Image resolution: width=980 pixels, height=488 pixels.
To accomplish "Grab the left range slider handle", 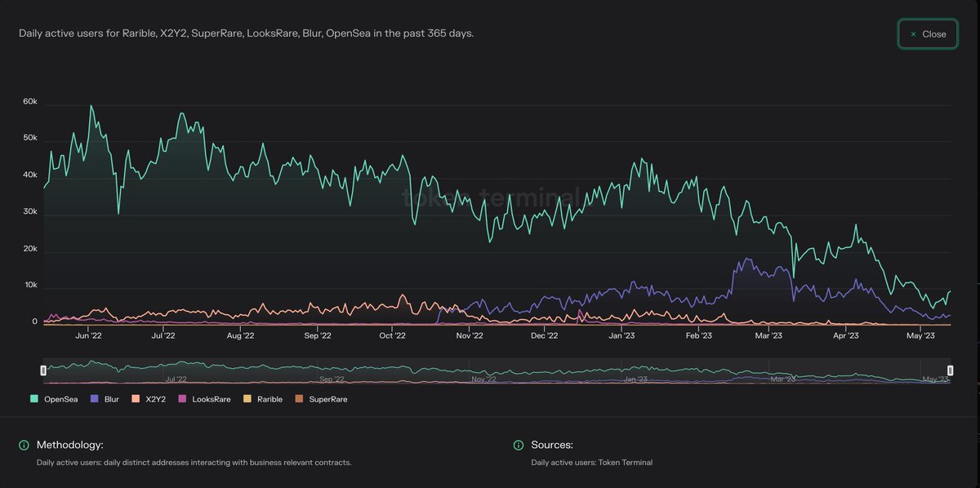I will coord(44,370).
